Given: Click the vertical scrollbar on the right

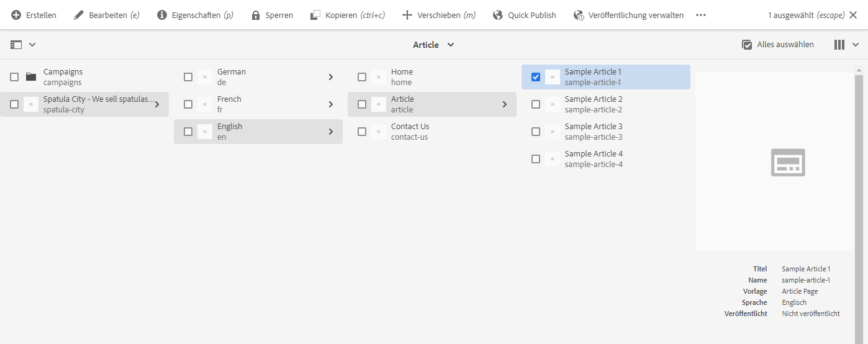Looking at the screenshot, I should point(859,205).
